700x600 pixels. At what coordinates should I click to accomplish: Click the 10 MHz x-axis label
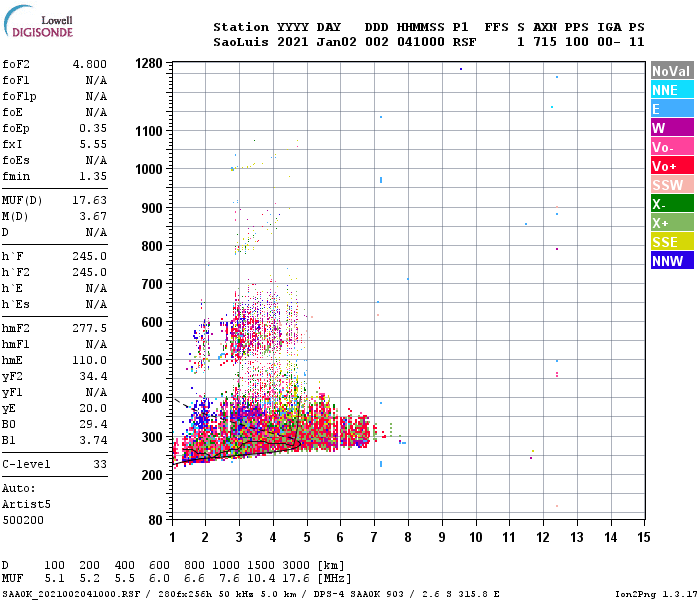tap(476, 537)
